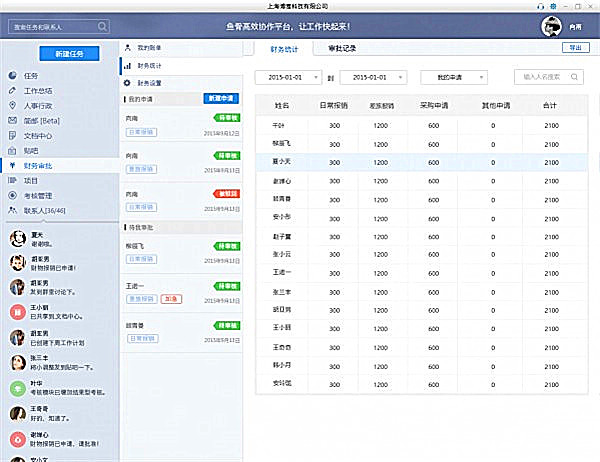Open 财务设置 with the gear icon
600x462 pixels.
pos(127,82)
